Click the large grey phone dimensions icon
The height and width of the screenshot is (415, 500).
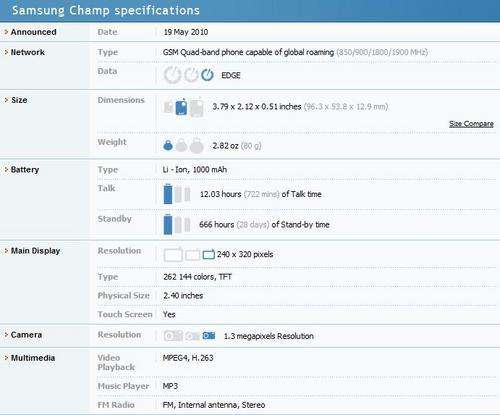[x=197, y=107]
